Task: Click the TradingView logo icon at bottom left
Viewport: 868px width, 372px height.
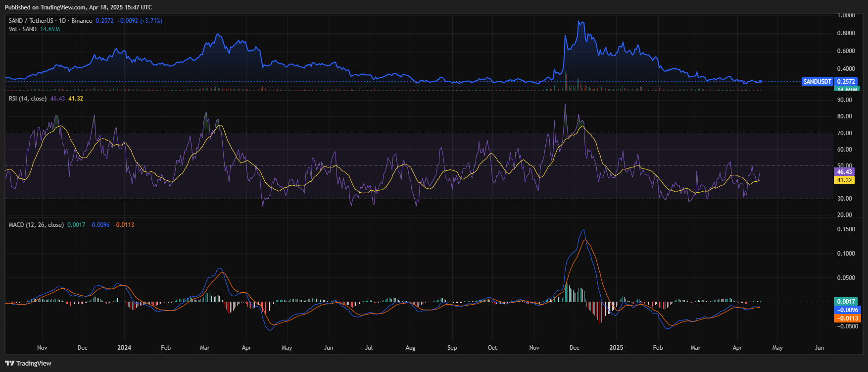Action: tap(9, 363)
